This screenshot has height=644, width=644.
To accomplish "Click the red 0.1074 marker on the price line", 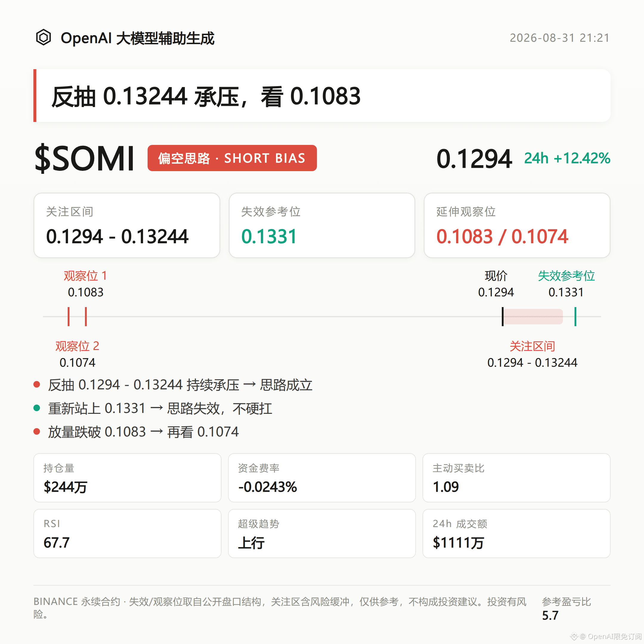I will [69, 317].
